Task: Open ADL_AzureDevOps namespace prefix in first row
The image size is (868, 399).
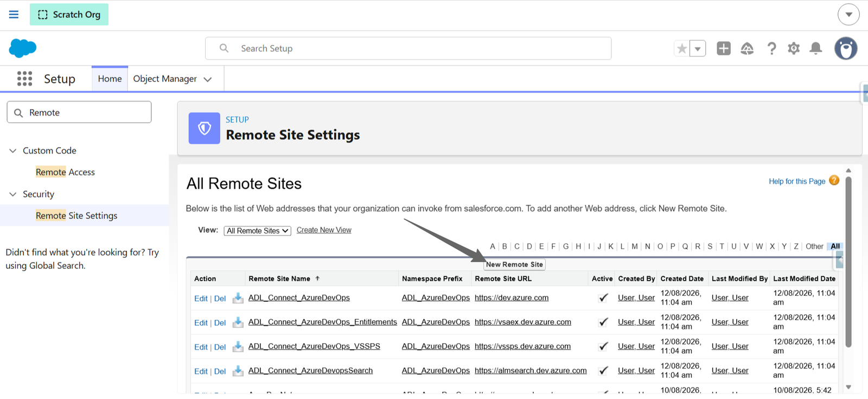Action: 436,297
